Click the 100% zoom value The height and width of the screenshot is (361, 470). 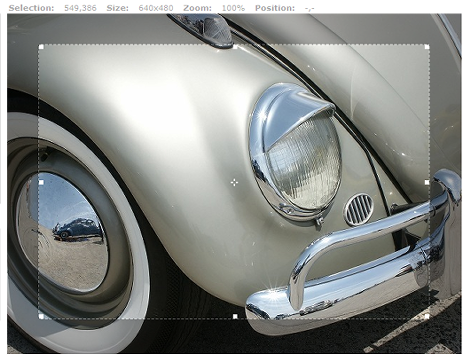(x=233, y=8)
